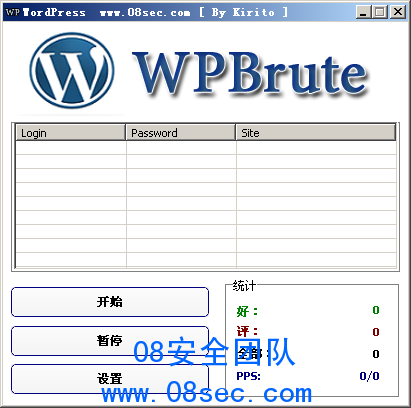
Task: Minimize the WPBrute window
Action: tap(363, 12)
